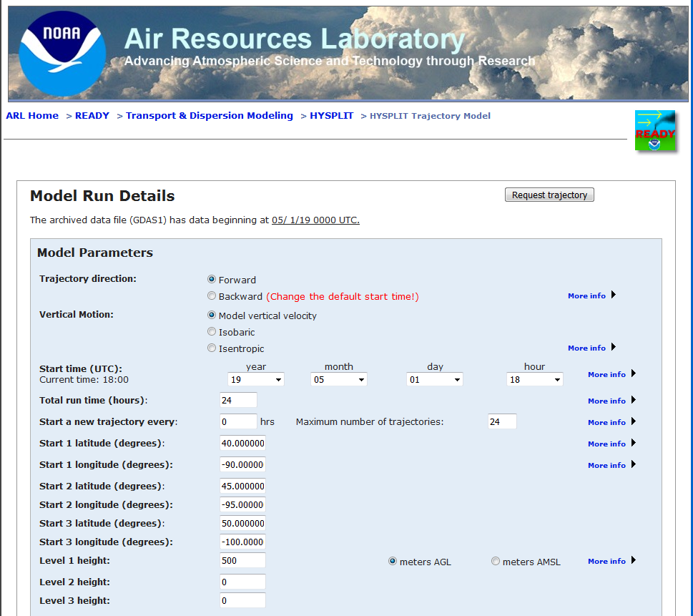This screenshot has height=616, width=693.
Task: Select meters AMSL height unit
Action: pyautogui.click(x=496, y=561)
